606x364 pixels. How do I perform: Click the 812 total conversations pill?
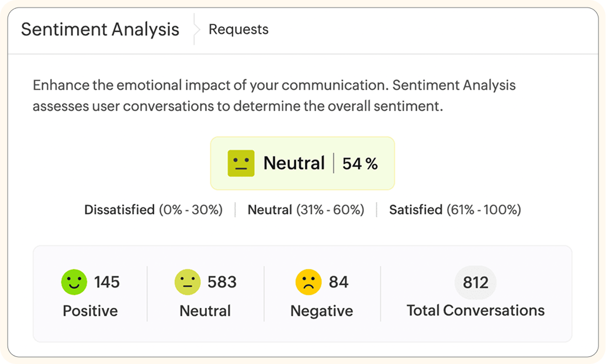476,283
